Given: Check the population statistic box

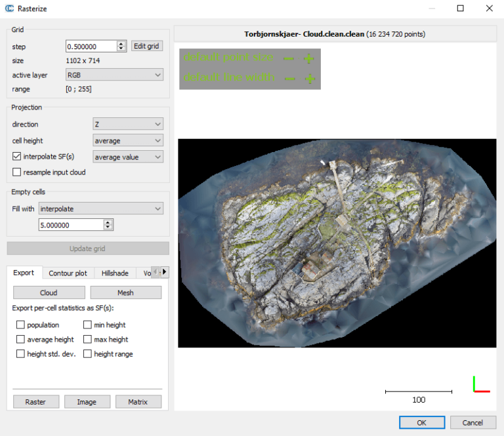Looking at the screenshot, I should pyautogui.click(x=20, y=325).
